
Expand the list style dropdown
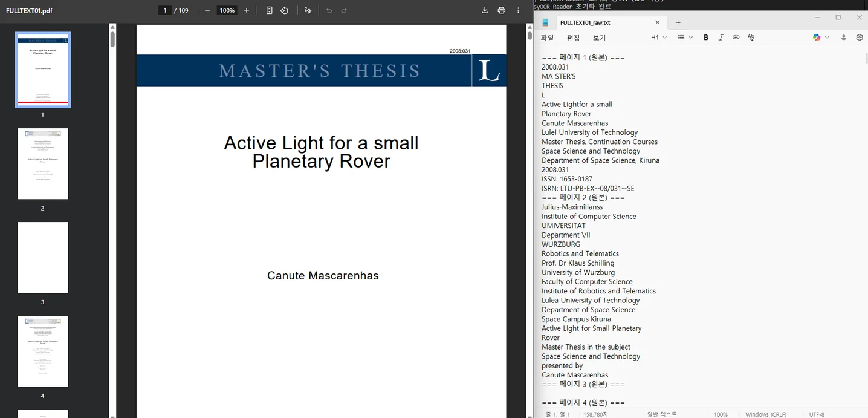tap(685, 38)
